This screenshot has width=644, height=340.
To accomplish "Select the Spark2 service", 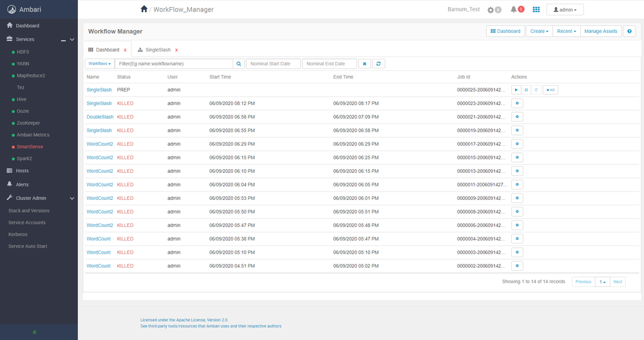I will pyautogui.click(x=24, y=159).
